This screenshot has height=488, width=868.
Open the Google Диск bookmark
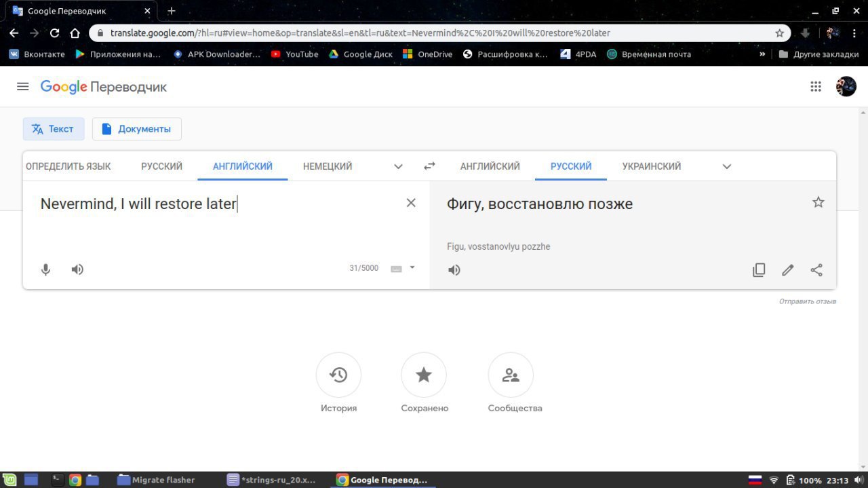click(x=361, y=54)
